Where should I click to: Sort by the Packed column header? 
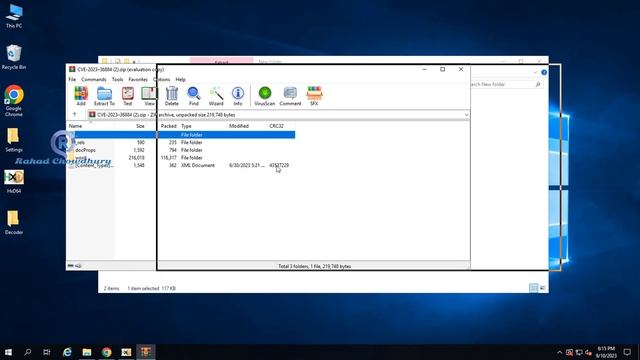[x=169, y=126]
